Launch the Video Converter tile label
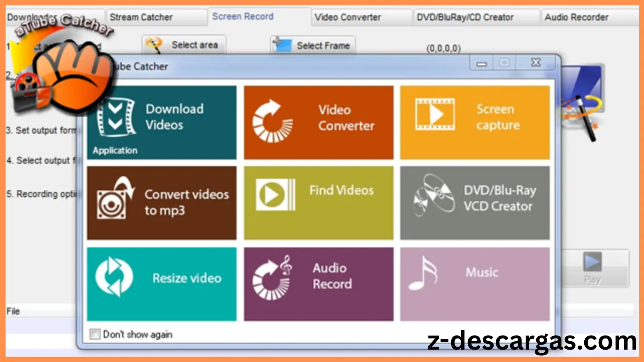 [346, 118]
